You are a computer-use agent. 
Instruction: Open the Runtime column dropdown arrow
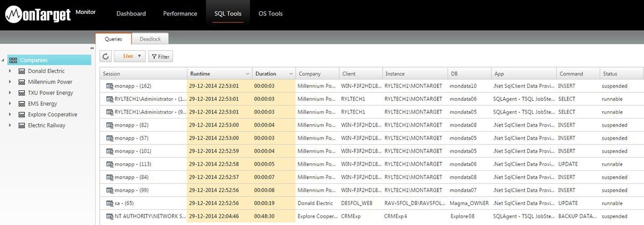click(247, 74)
